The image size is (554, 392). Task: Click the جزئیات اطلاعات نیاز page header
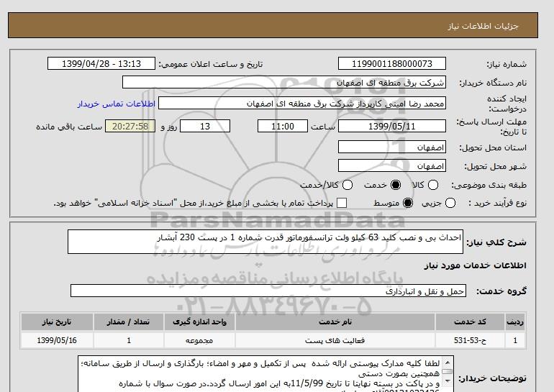(x=483, y=26)
